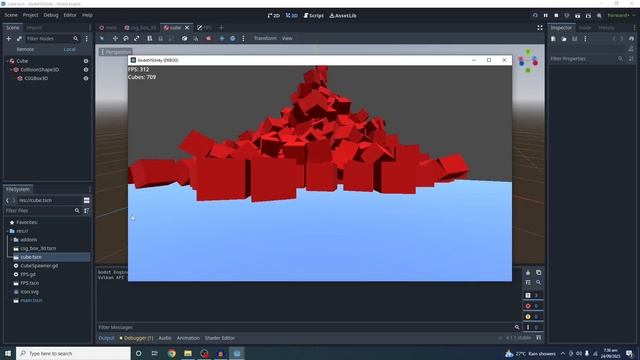Image resolution: width=640 pixels, height=360 pixels.
Task: Stop the running project
Action: (556, 16)
